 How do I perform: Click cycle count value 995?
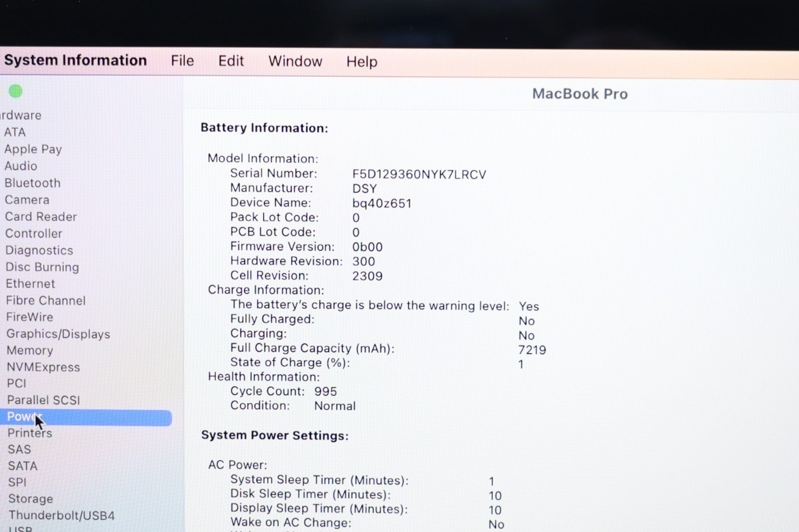pos(326,391)
